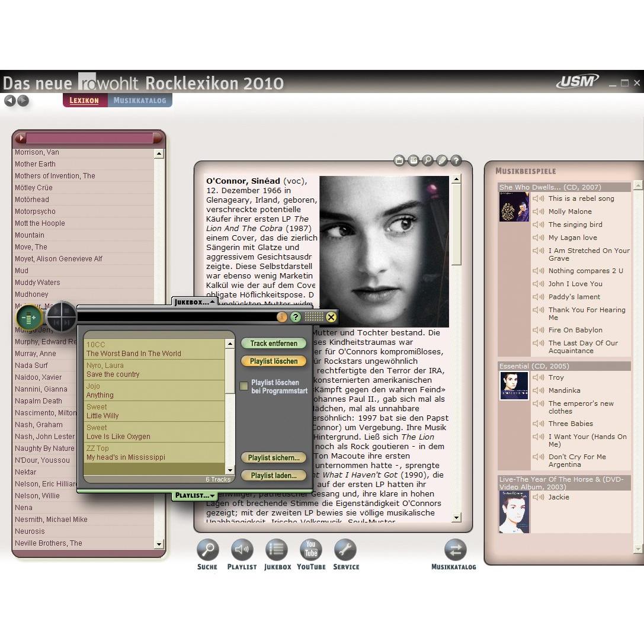Click the Track entfernen button
644x644 pixels.
coord(274,343)
